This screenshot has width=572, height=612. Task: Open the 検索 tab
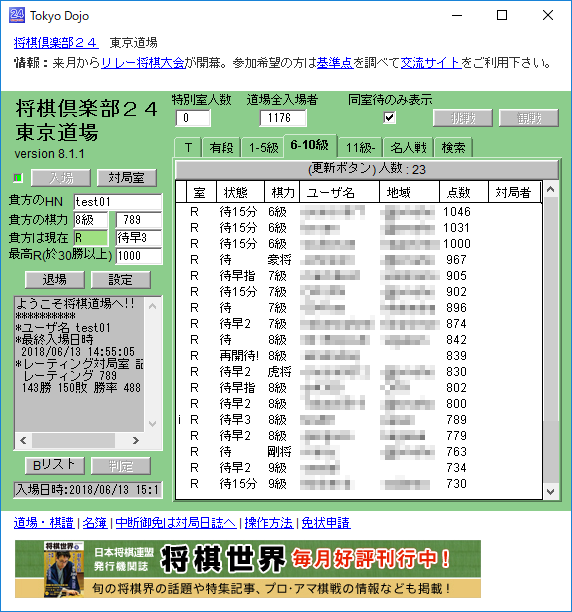tap(453, 148)
